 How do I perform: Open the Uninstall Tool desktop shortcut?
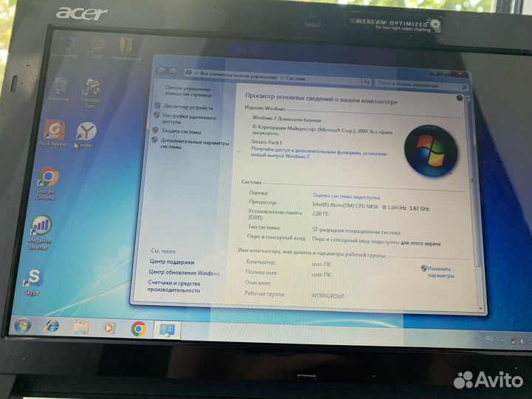click(x=91, y=92)
